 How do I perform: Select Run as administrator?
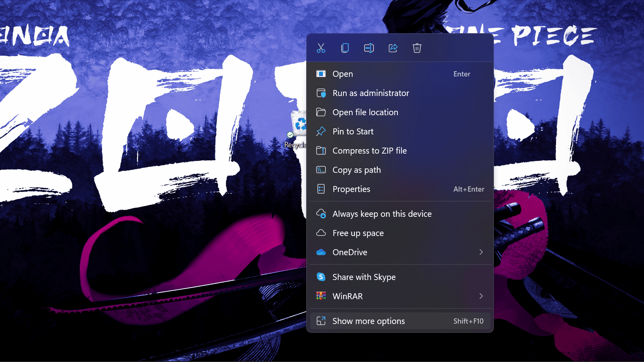pos(371,93)
